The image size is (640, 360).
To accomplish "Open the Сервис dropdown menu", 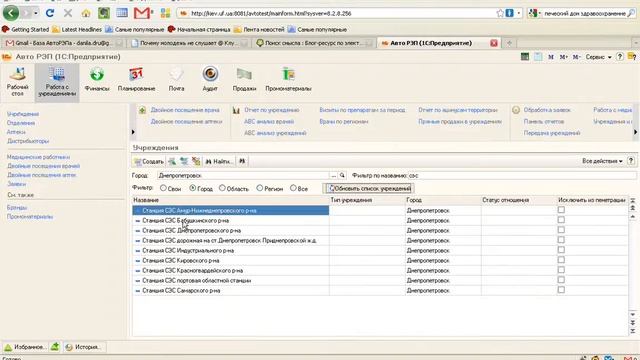I will click(x=598, y=57).
